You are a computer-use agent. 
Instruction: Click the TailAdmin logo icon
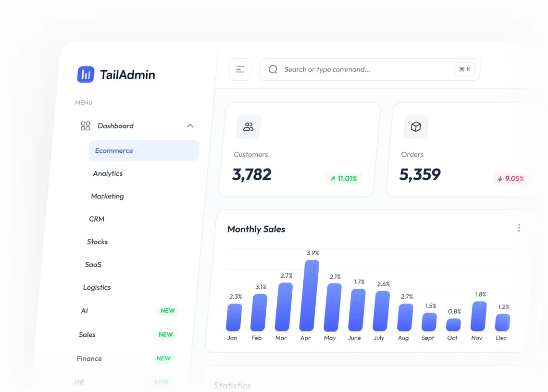click(x=86, y=74)
